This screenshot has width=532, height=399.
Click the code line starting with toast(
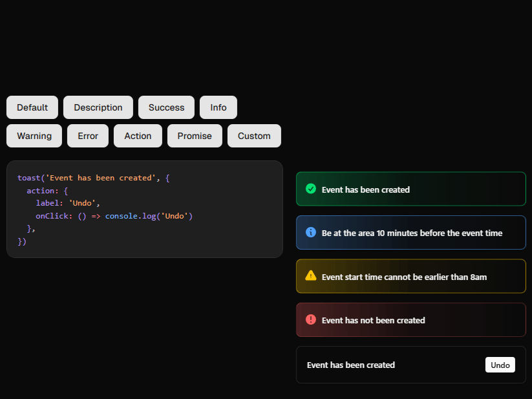(x=94, y=178)
